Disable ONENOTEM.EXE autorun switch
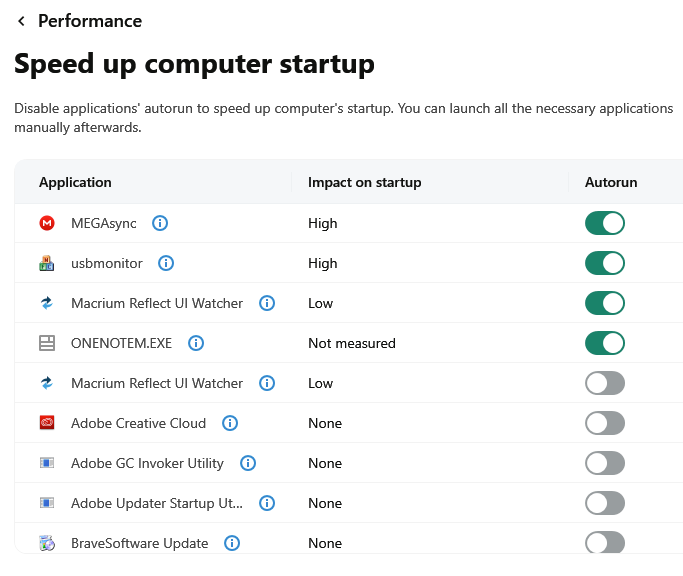Image resolution: width=683 pixels, height=576 pixels. click(x=604, y=343)
